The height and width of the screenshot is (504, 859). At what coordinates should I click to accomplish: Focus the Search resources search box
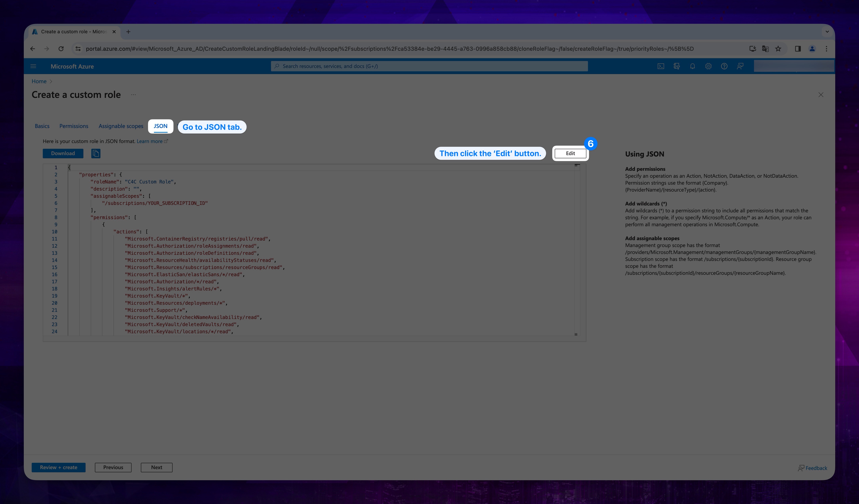429,66
